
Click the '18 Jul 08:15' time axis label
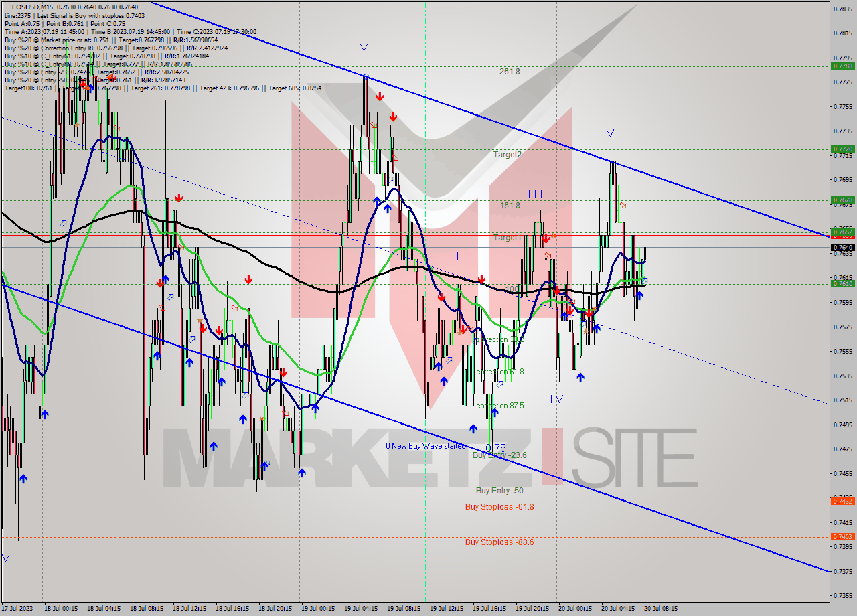[x=147, y=609]
